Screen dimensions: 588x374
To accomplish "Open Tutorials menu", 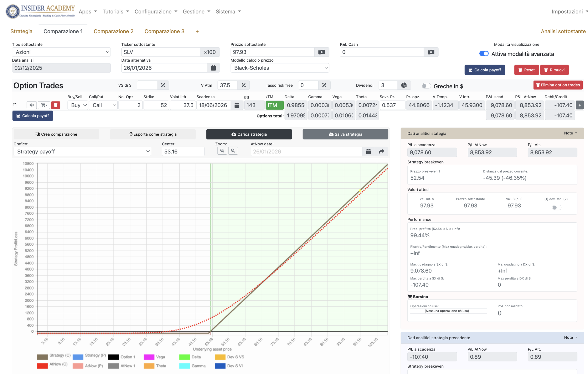I will (x=116, y=11).
